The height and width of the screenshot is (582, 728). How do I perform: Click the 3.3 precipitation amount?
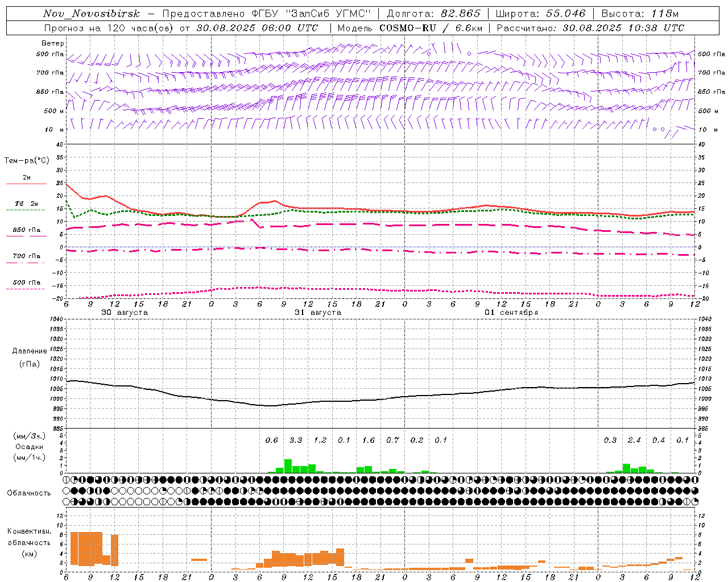(x=296, y=440)
